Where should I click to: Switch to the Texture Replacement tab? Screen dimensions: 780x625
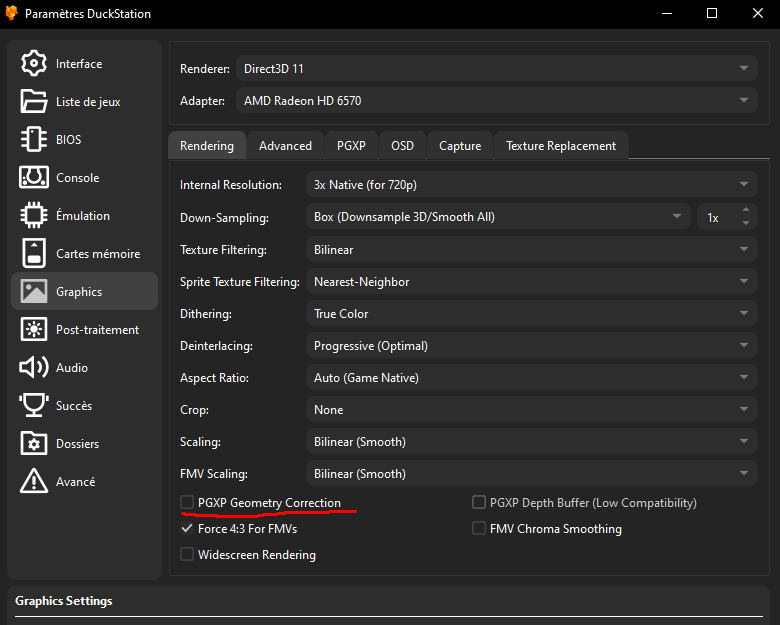pos(560,145)
